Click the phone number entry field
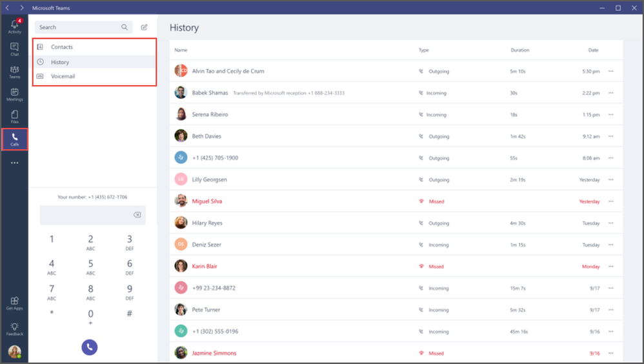 93,215
